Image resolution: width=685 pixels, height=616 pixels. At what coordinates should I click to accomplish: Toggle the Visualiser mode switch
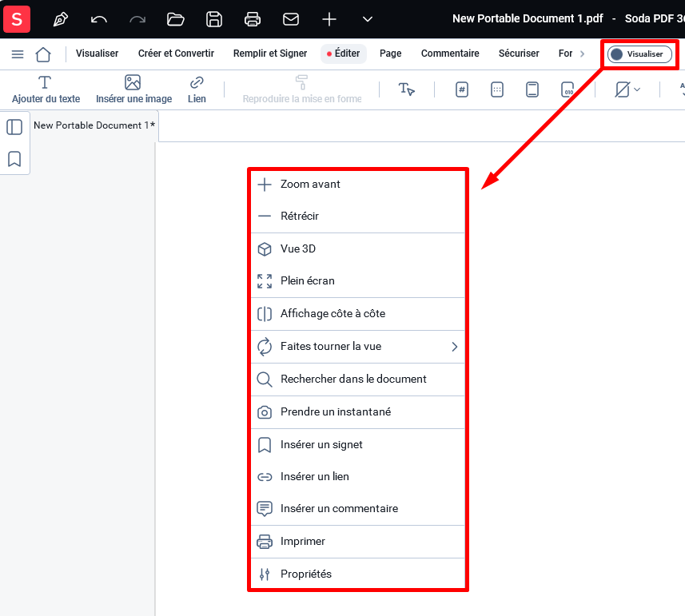pos(639,54)
